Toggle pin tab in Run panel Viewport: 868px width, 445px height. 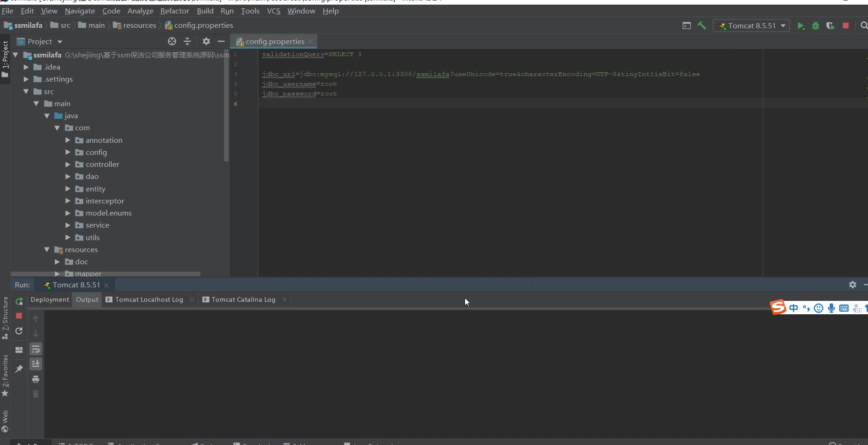point(19,369)
